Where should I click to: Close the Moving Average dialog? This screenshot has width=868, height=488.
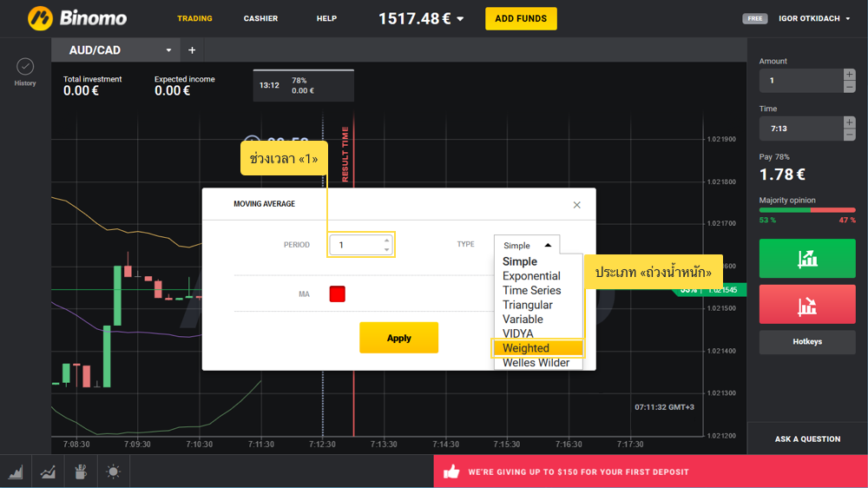576,205
